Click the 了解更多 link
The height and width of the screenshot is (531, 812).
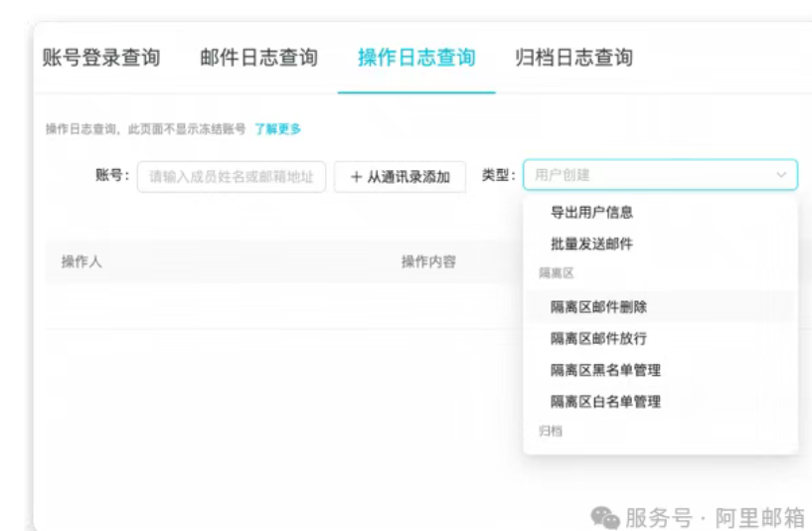pyautogui.click(x=277, y=129)
